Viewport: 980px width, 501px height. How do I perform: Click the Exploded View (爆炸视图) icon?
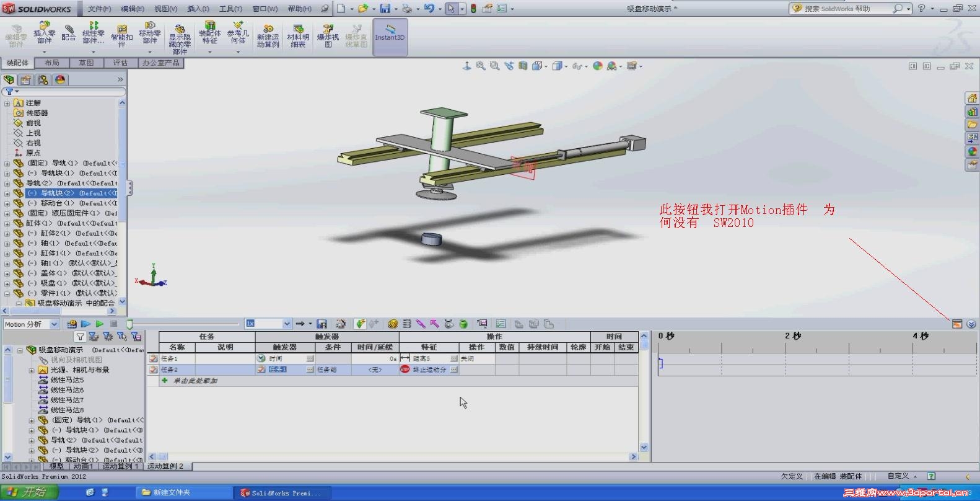click(x=328, y=36)
